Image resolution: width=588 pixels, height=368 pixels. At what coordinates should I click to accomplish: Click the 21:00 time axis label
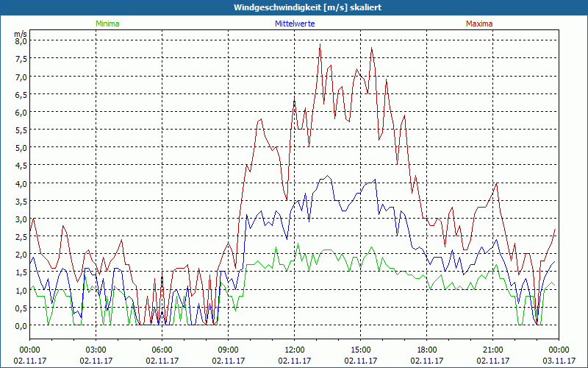(492, 350)
